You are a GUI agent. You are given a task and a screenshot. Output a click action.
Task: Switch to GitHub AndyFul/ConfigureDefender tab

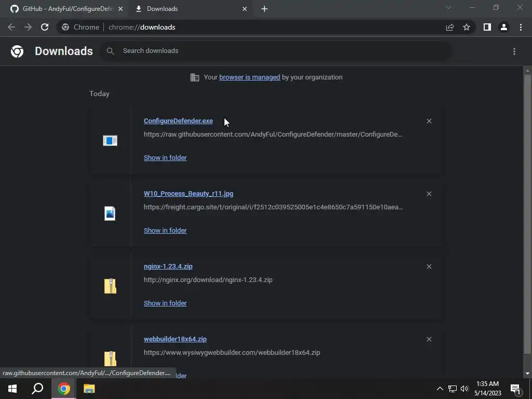(64, 9)
